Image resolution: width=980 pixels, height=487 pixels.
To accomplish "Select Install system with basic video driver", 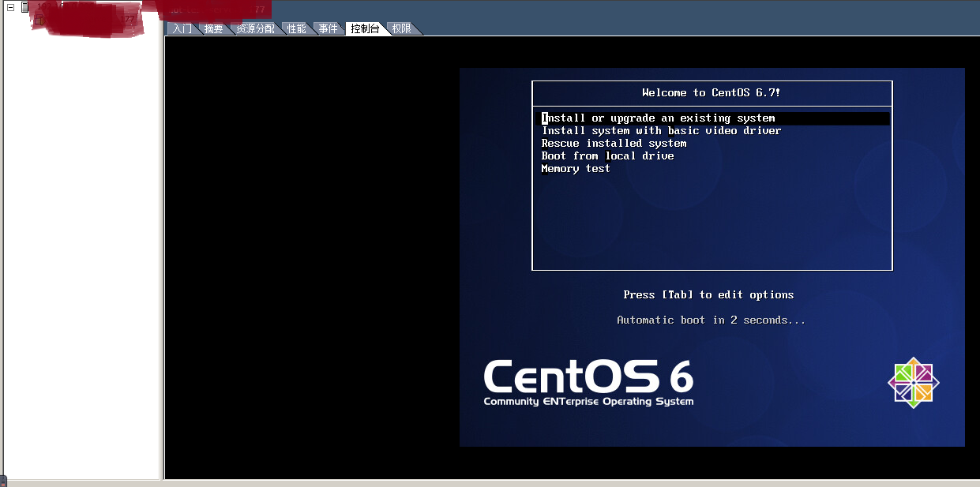I will coord(661,131).
